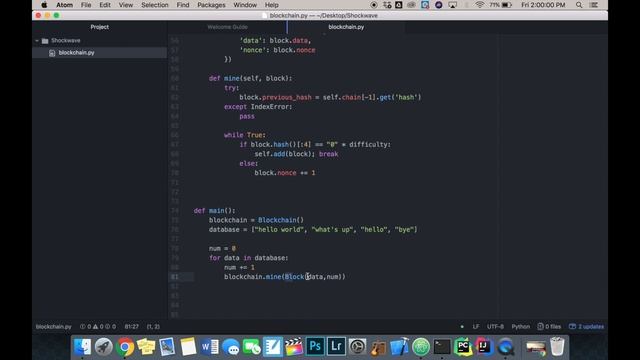This screenshot has height=360, width=640.
Task: Open the Apple menu
Action: point(44,5)
